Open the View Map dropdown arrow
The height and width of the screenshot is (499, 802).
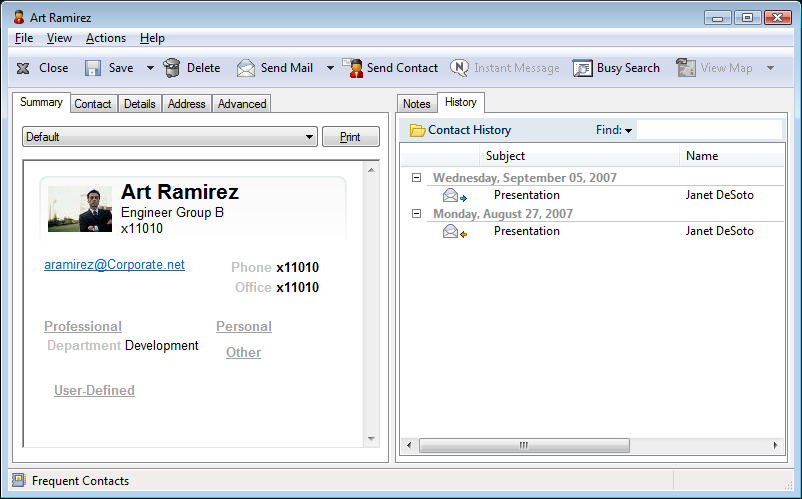(770, 68)
